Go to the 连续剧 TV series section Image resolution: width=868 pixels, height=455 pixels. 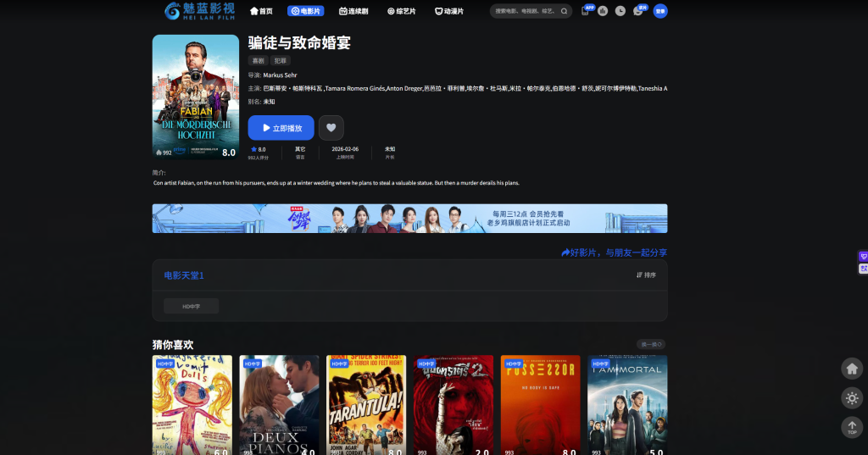click(x=353, y=11)
